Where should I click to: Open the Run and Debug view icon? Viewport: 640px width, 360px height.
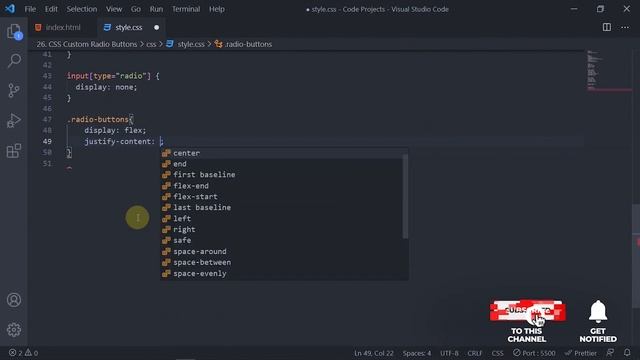pos(14,120)
